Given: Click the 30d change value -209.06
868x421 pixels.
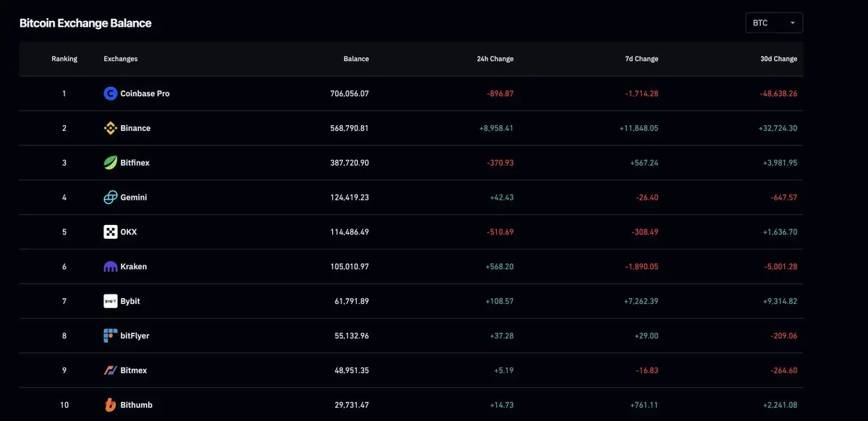Looking at the screenshot, I should tap(784, 336).
